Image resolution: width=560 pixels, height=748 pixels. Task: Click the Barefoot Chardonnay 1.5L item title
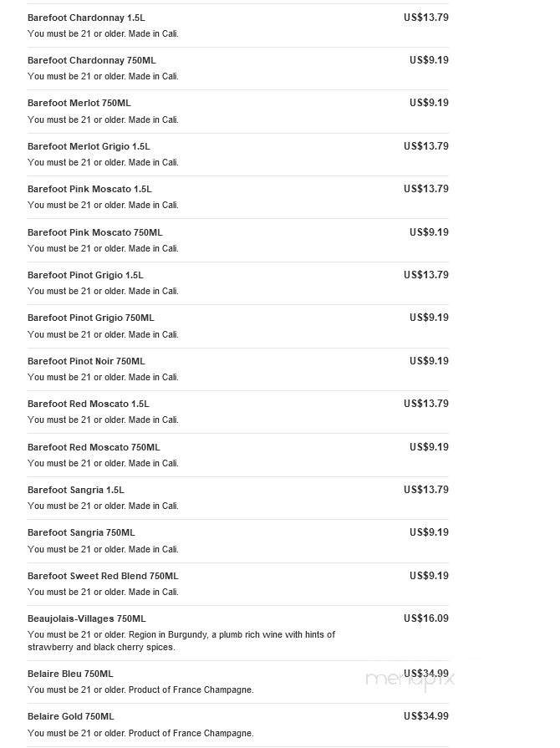coord(86,18)
